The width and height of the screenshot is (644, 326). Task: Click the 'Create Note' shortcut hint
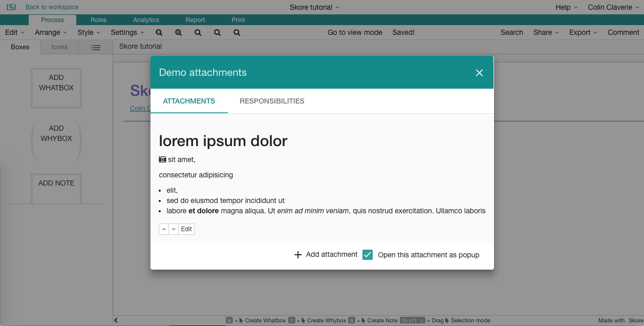[x=382, y=320]
